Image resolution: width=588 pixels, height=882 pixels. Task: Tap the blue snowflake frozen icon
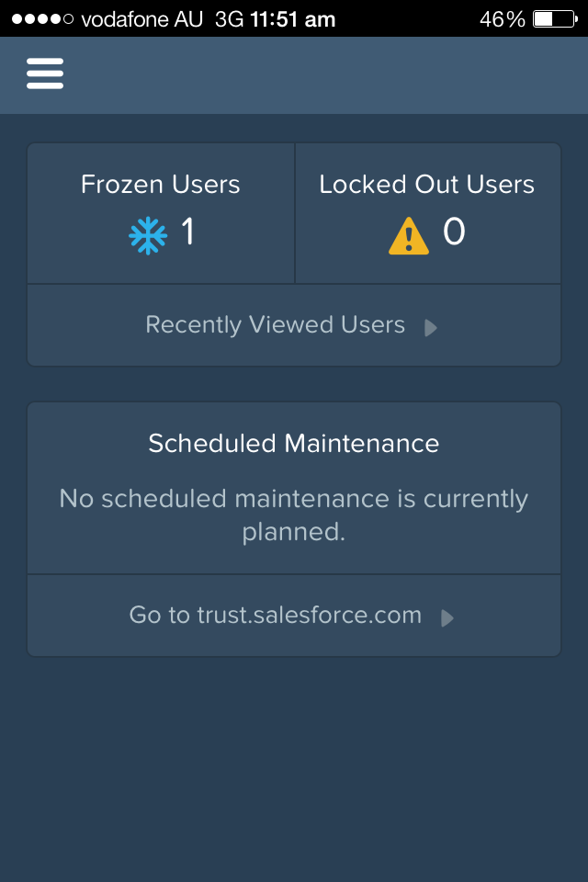(148, 235)
